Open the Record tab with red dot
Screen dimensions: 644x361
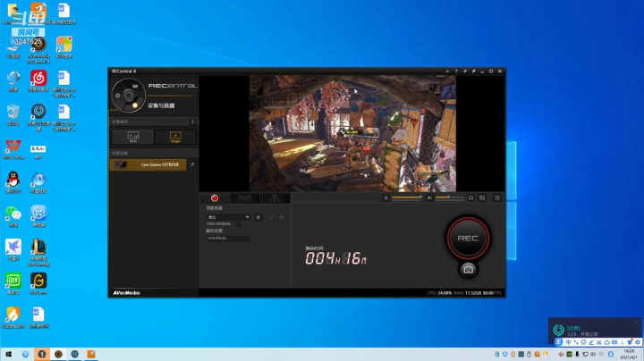point(215,198)
